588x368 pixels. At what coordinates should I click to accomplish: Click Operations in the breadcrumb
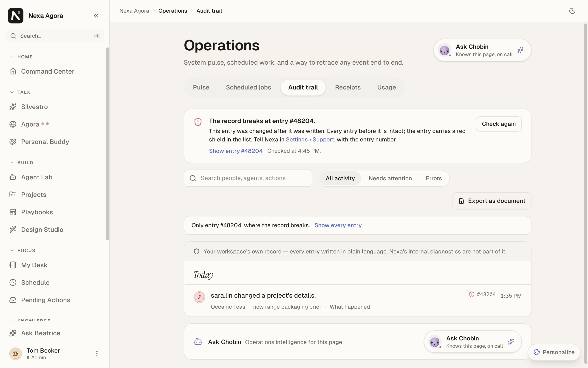173,11
